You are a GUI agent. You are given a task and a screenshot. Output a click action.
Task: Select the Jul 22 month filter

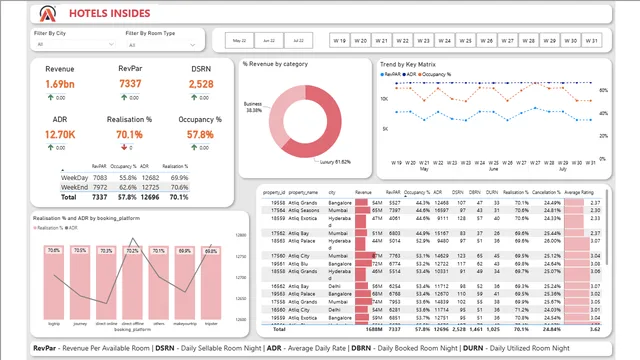coord(298,40)
